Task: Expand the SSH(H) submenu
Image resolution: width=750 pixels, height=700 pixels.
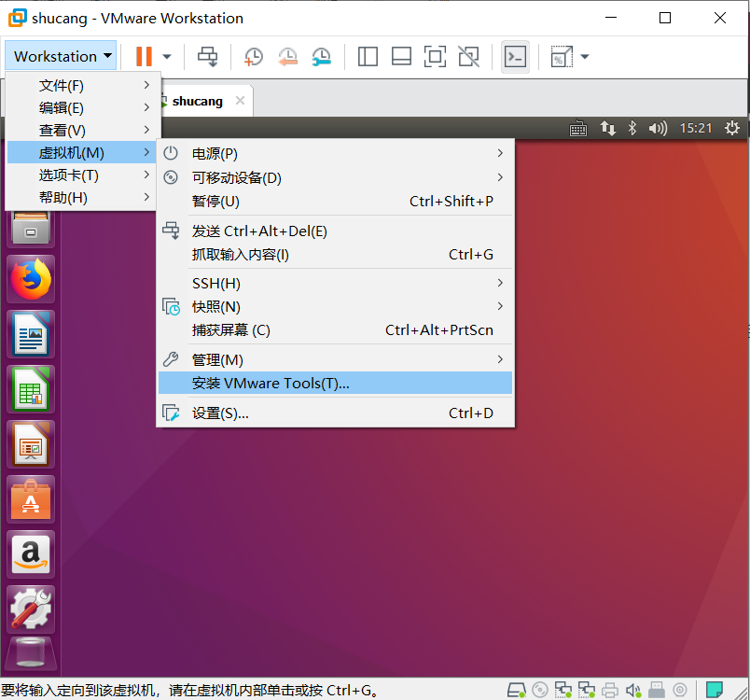Action: 335,283
